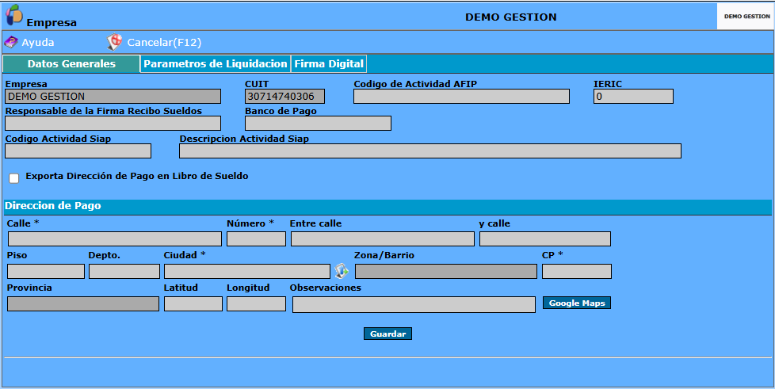The height and width of the screenshot is (389, 775).
Task: Click the Zona/Barrio field
Action: click(446, 271)
